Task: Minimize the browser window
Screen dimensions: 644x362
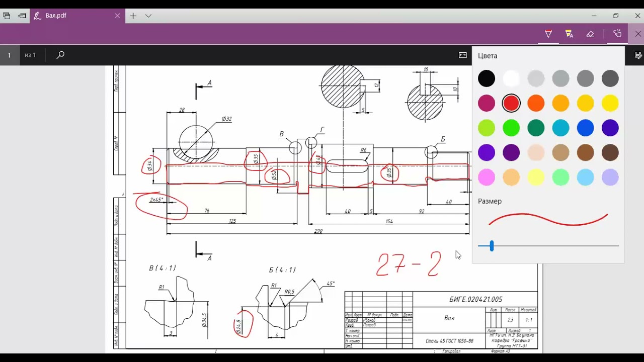Action: pos(594,16)
